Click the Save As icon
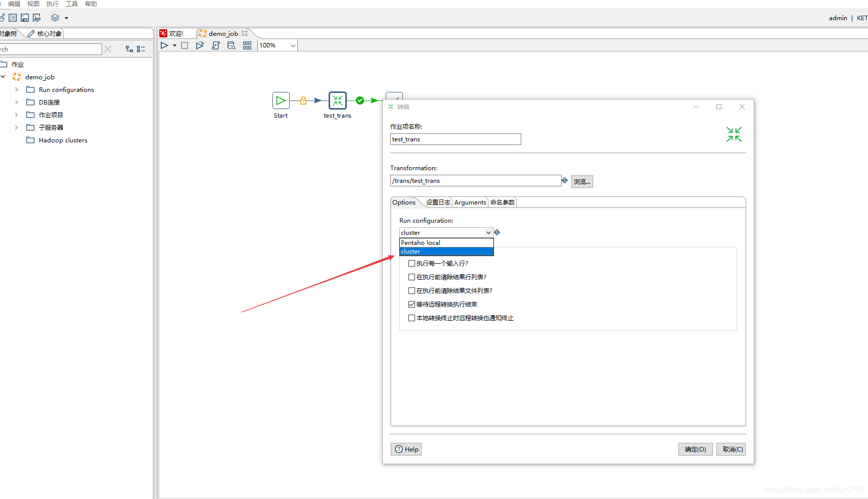 [x=37, y=18]
